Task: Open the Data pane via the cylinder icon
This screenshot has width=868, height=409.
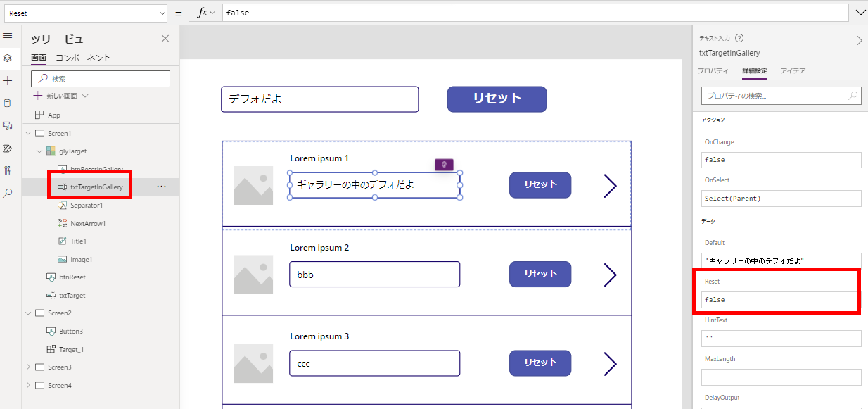Action: click(x=8, y=103)
